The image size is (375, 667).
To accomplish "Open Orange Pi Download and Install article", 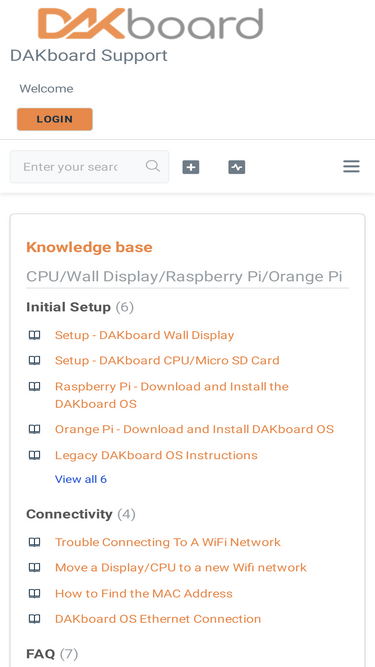I will (194, 429).
